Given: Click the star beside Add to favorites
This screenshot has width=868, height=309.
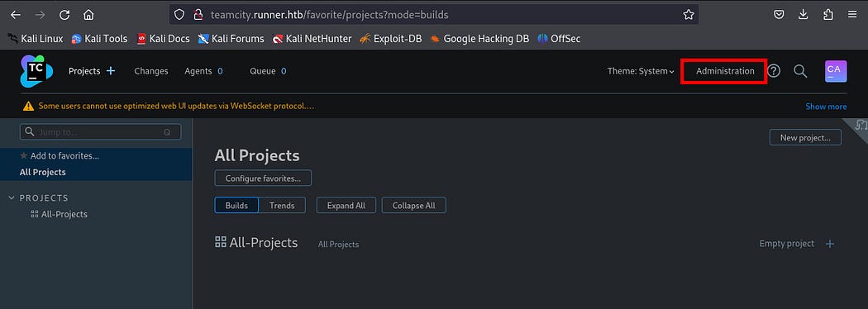Looking at the screenshot, I should 24,156.
